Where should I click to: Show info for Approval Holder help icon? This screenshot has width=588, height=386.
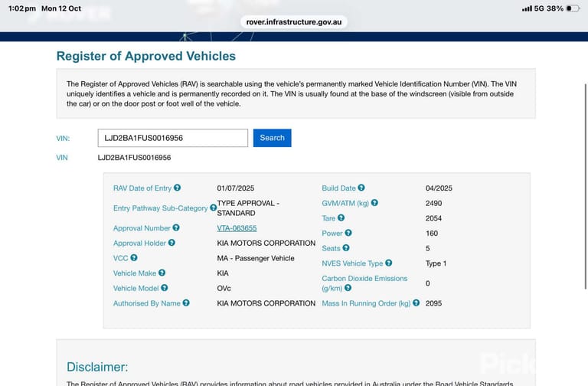pyautogui.click(x=171, y=243)
